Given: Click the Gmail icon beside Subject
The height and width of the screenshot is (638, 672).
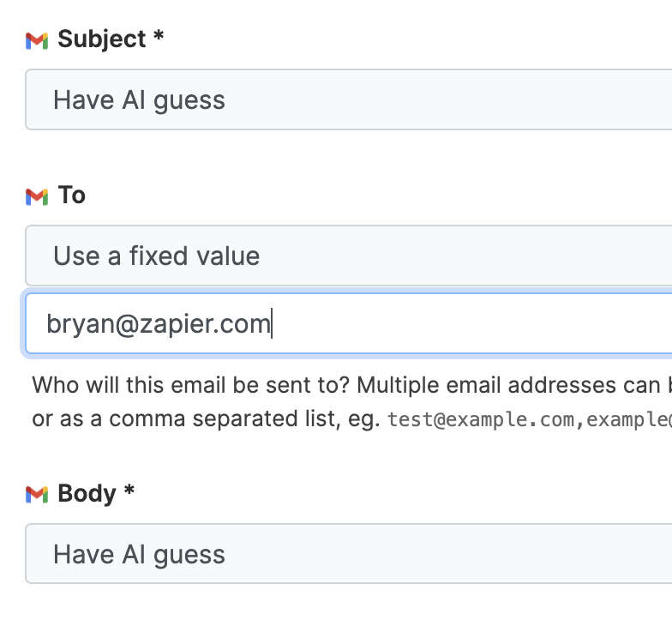Looking at the screenshot, I should (x=37, y=41).
